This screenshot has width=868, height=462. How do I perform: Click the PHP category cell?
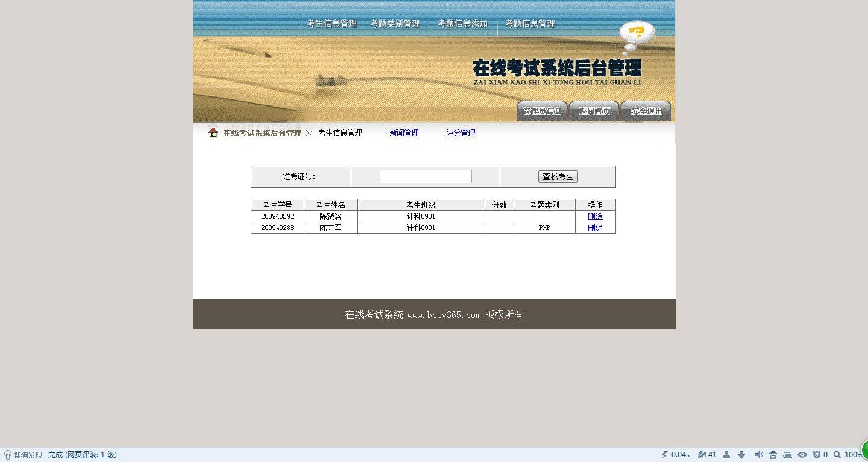[x=544, y=228]
